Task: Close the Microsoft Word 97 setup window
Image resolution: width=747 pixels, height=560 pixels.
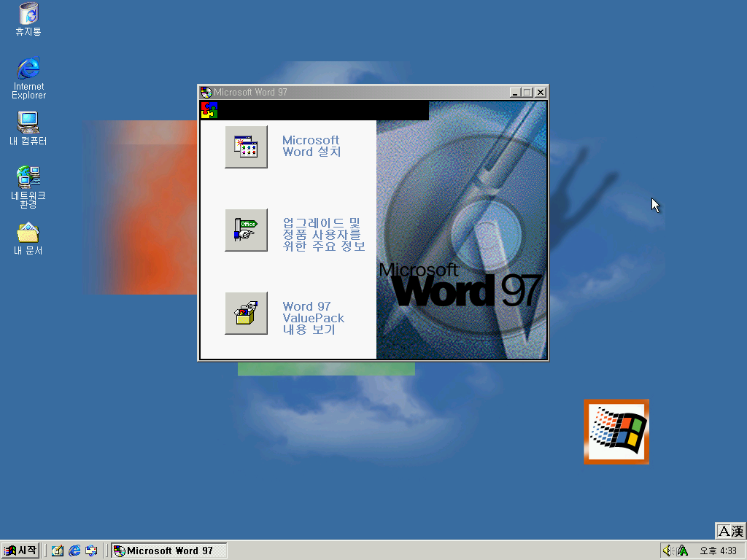Action: [541, 93]
